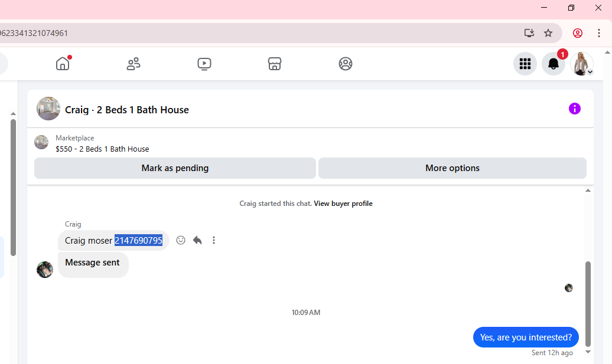Reply to Craig moser message
Viewport: 612px width, 364px height.
[x=197, y=240]
